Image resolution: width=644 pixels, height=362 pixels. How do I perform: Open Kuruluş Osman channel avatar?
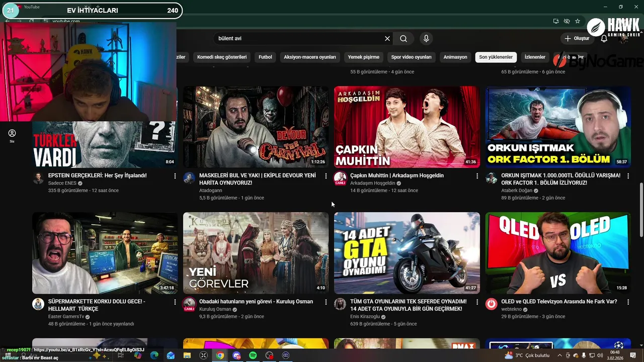189,304
